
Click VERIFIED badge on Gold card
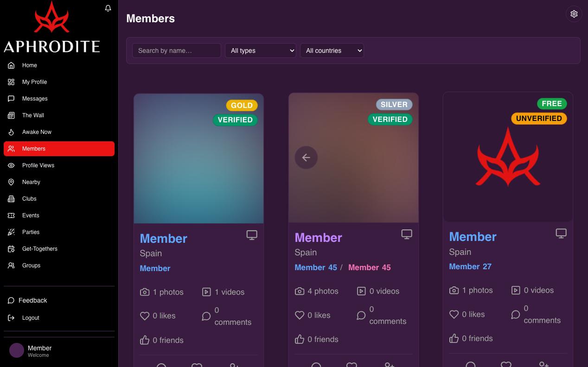click(235, 120)
